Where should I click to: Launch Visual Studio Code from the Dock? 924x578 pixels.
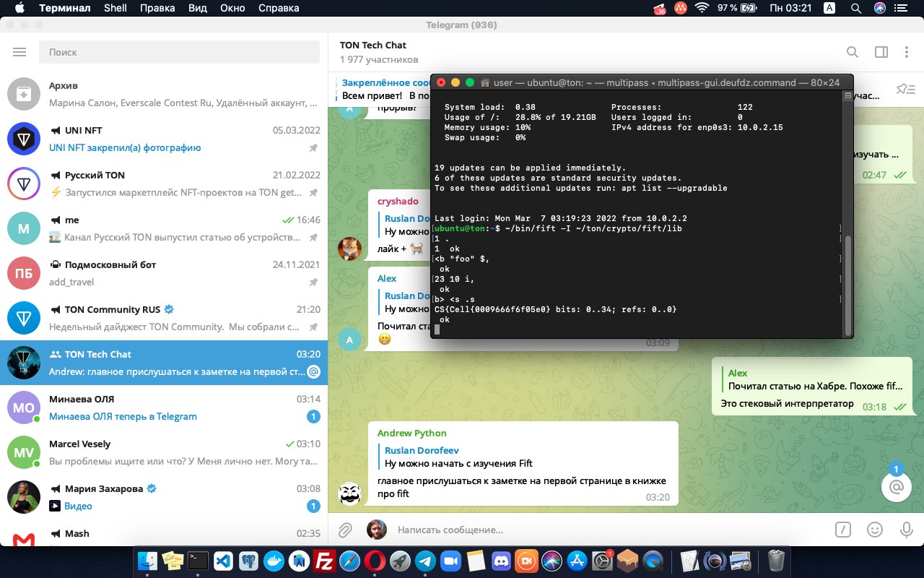click(223, 560)
